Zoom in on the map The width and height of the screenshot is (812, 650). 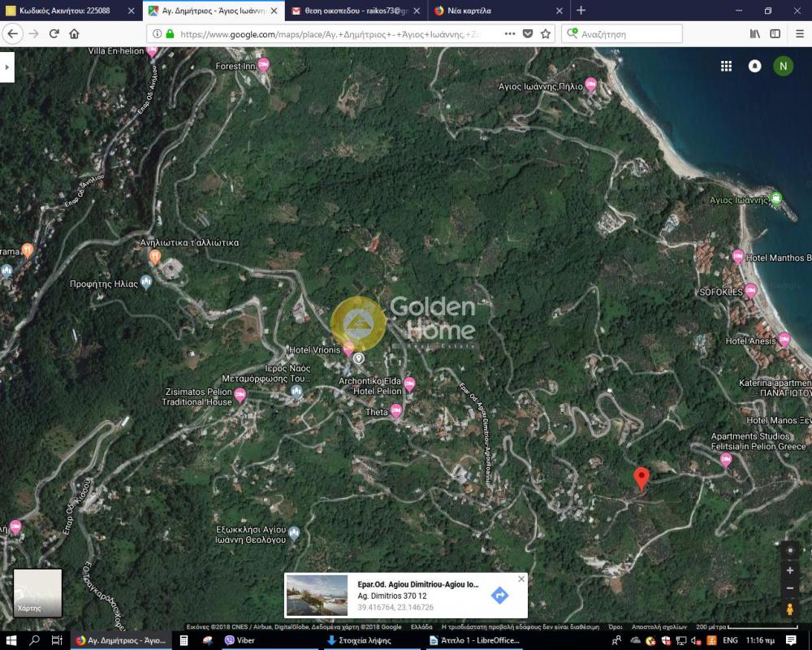click(x=790, y=570)
